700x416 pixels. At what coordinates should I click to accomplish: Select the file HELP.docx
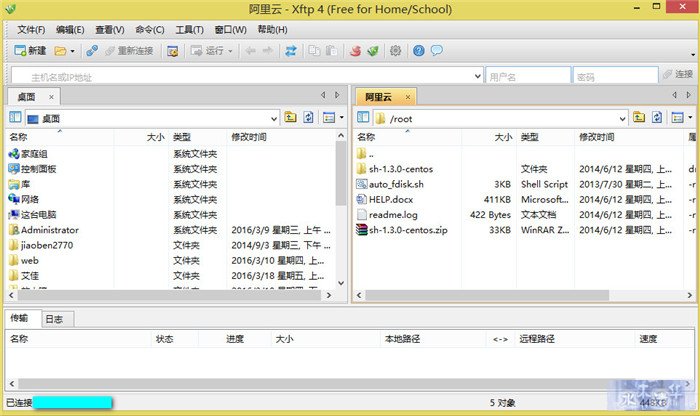point(391,200)
